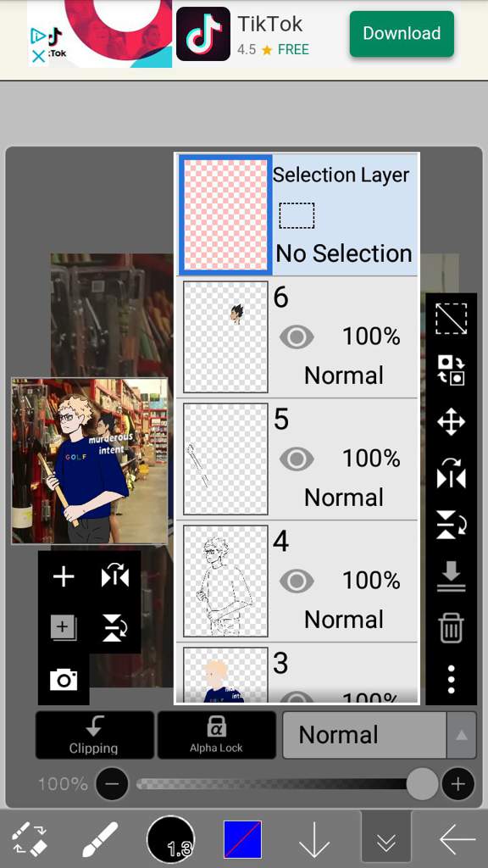The height and width of the screenshot is (868, 488).
Task: Expand blend mode list via triangle arrow
Action: click(462, 735)
